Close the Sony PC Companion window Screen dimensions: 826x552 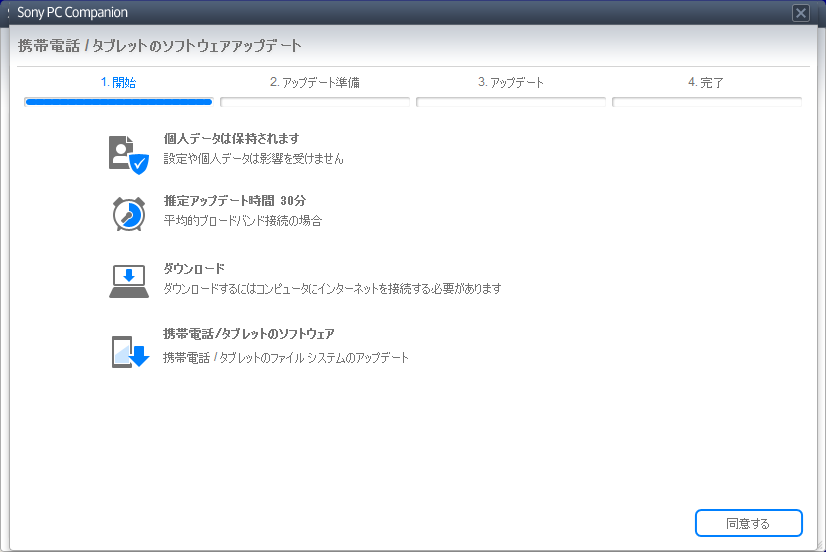801,13
